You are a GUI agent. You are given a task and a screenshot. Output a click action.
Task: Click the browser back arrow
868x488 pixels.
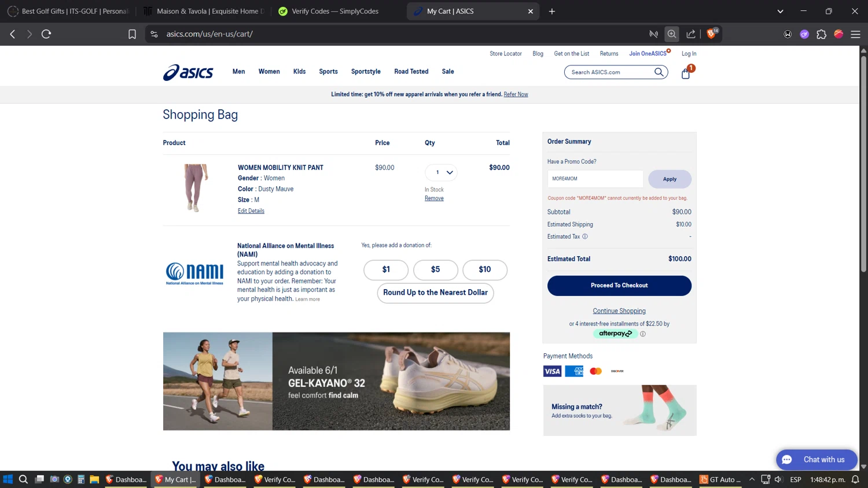click(13, 34)
